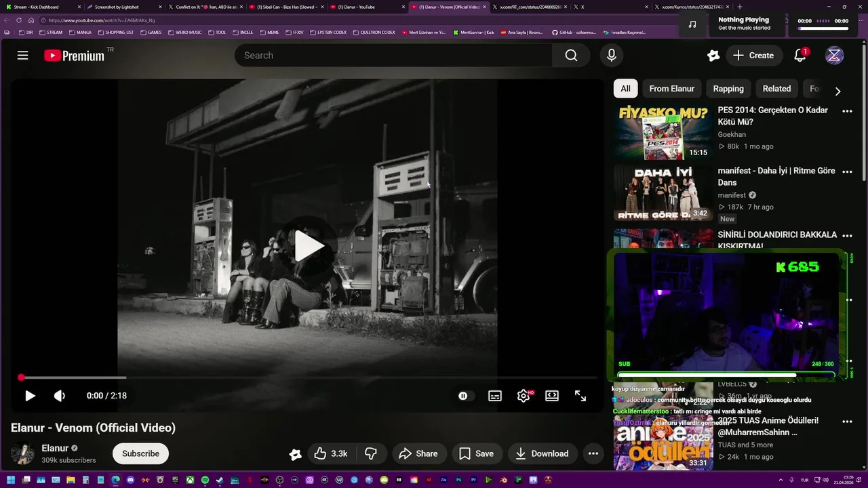
Task: Click the large play button on video
Action: (x=308, y=245)
